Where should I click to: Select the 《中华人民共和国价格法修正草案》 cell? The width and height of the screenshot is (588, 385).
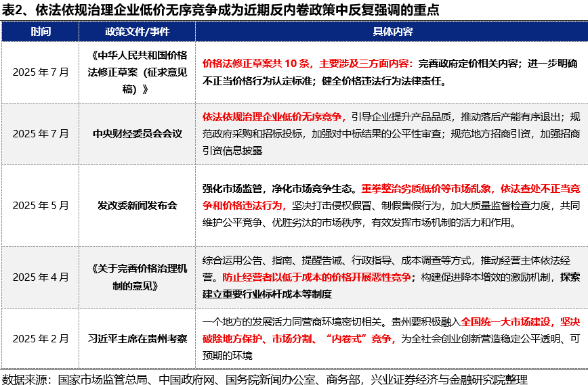coord(138,72)
